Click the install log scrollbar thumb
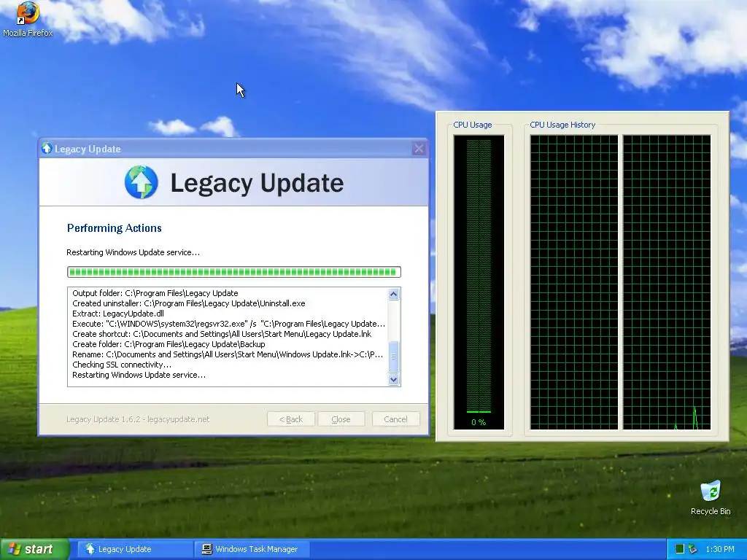 [393, 357]
